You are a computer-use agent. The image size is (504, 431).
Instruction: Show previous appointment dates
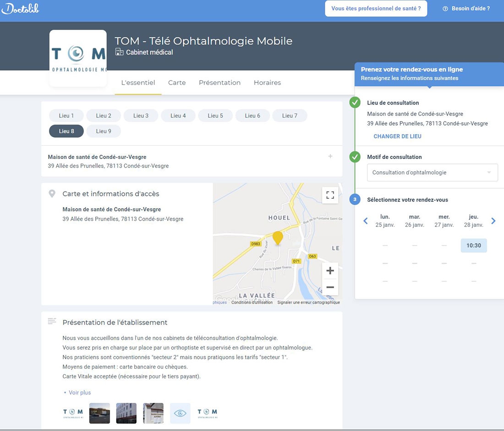pyautogui.click(x=366, y=221)
